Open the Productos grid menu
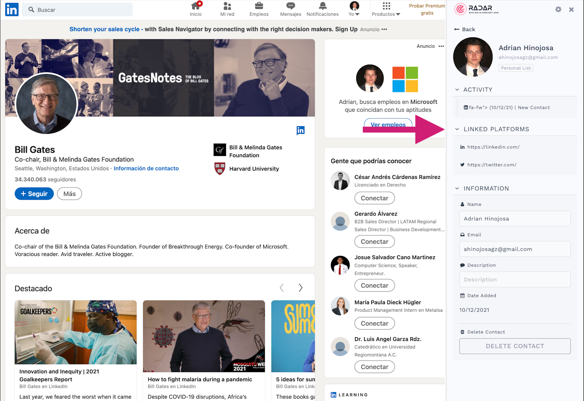The height and width of the screenshot is (401, 584). tap(386, 9)
